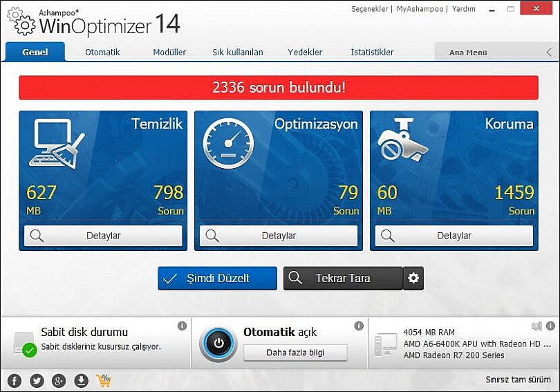
Task: Click the Daha fazla bilgi button
Action: (295, 353)
